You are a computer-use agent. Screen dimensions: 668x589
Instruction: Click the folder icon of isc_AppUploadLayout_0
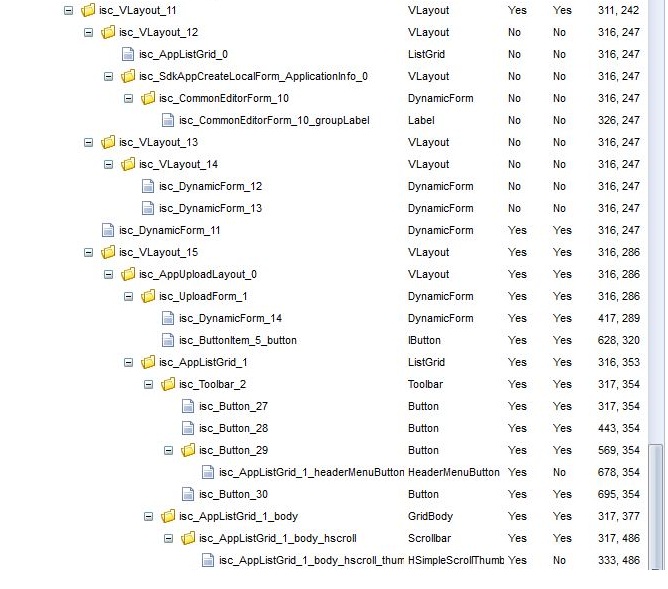click(128, 274)
